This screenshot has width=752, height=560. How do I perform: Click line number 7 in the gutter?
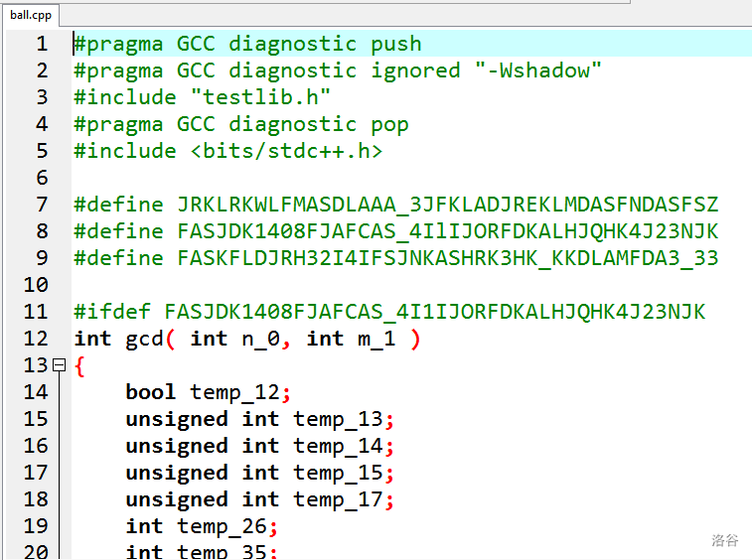tap(41, 205)
